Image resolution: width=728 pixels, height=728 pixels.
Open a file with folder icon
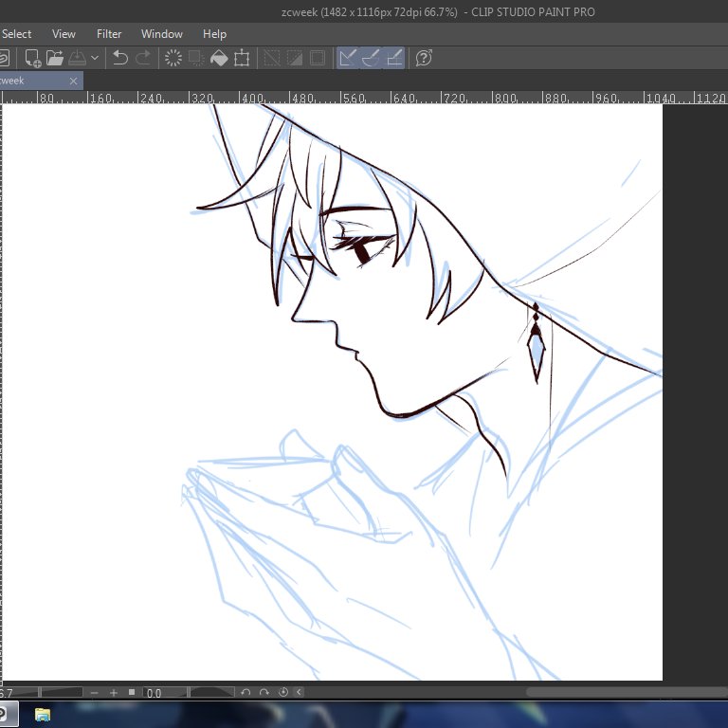click(55, 58)
